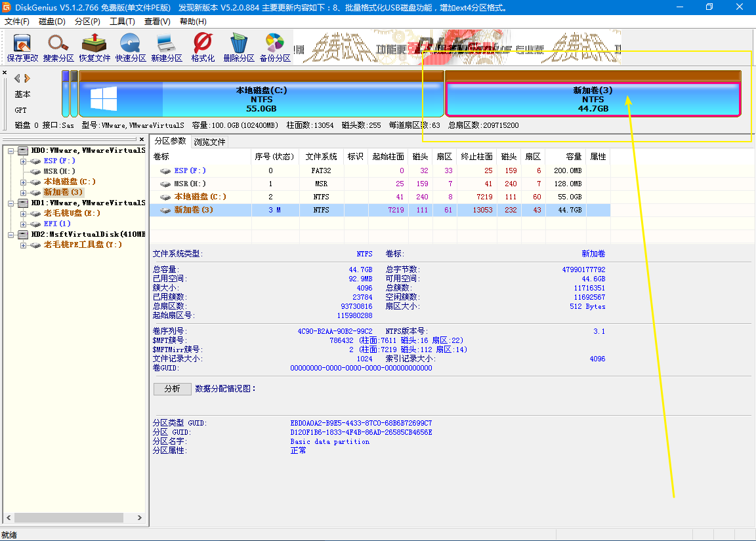
Task: Click the tree panel horizontal scrollbar thumb
Action: [68, 517]
